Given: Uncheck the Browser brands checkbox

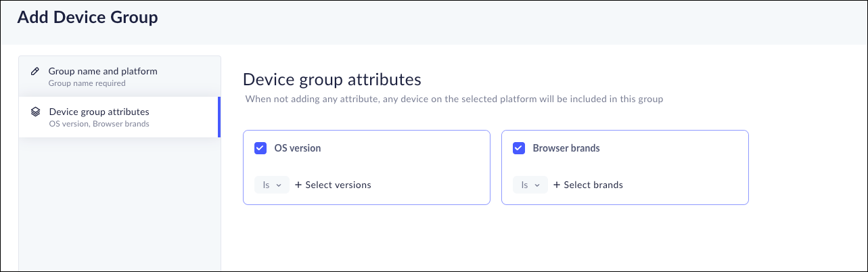Looking at the screenshot, I should (x=519, y=148).
